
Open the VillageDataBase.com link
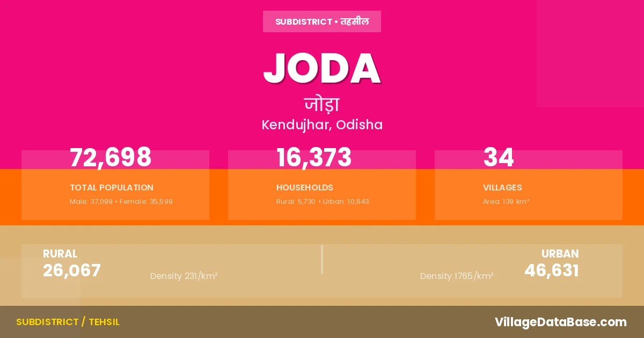[x=560, y=322]
